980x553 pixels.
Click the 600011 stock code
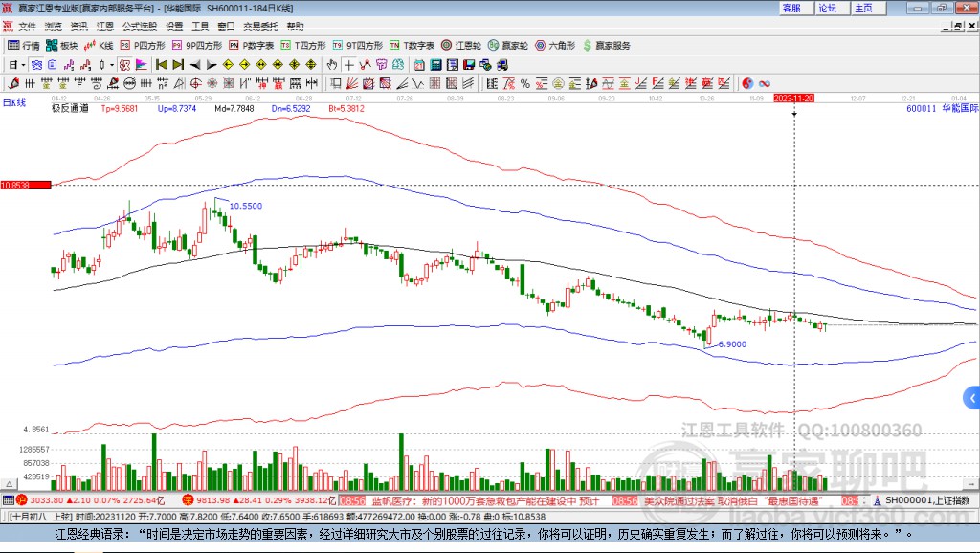click(x=922, y=108)
